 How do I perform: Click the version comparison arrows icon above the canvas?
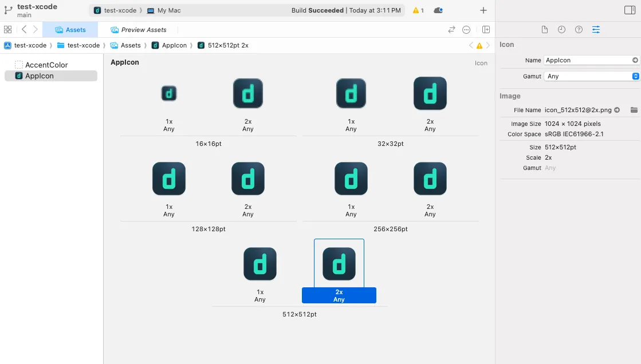(x=451, y=29)
